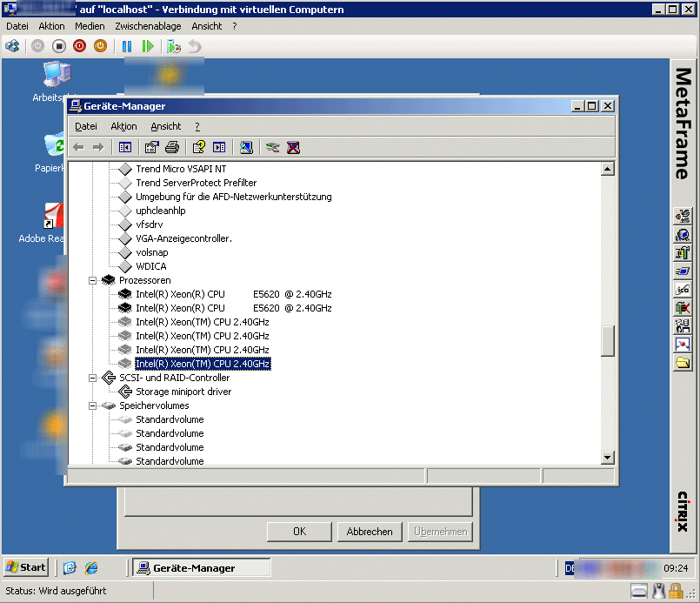Toggle the console tree pane icon

pos(125,147)
